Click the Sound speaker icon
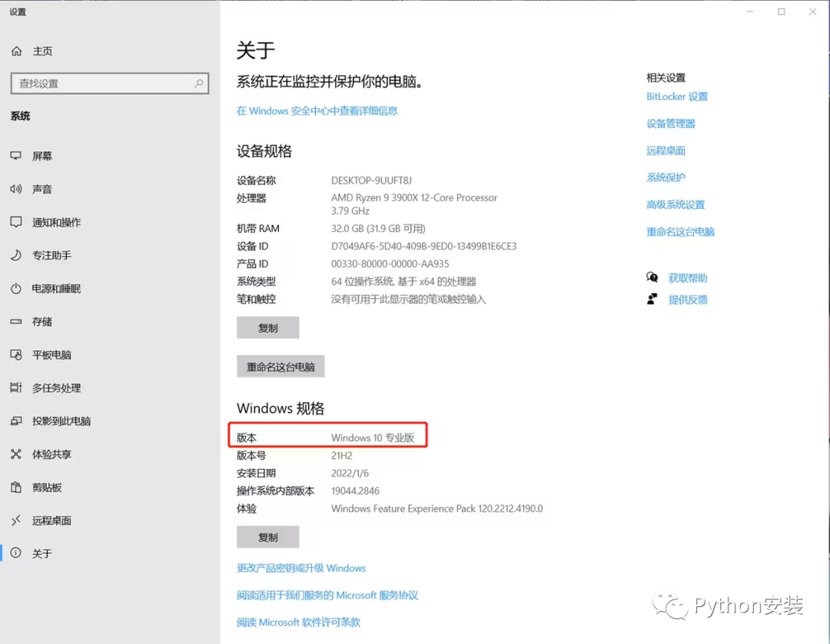 pyautogui.click(x=16, y=189)
